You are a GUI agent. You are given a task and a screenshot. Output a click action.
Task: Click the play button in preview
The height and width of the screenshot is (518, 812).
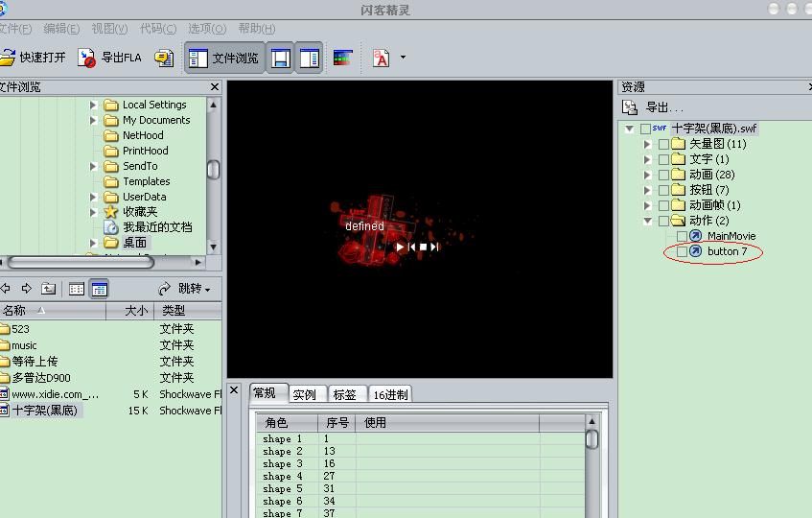pos(399,247)
